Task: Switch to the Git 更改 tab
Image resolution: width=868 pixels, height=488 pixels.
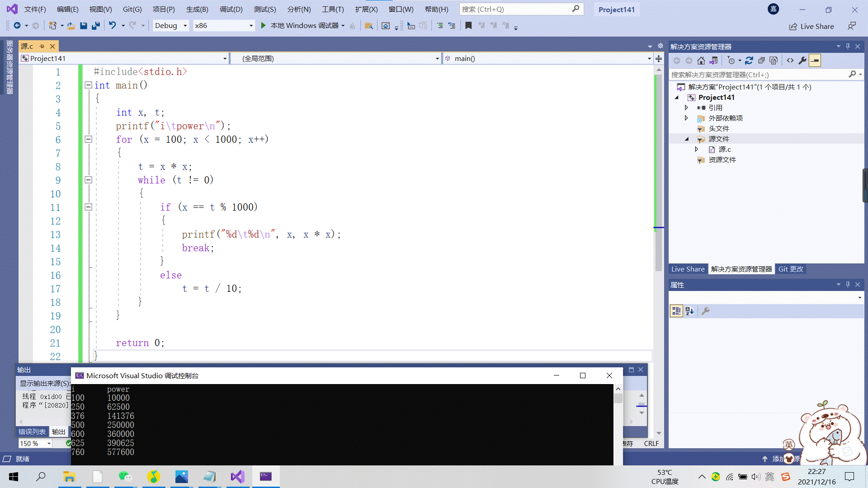Action: [x=791, y=269]
